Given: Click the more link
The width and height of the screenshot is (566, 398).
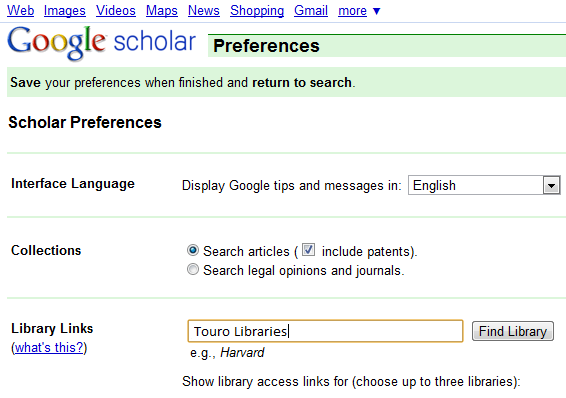Looking at the screenshot, I should [x=352, y=11].
